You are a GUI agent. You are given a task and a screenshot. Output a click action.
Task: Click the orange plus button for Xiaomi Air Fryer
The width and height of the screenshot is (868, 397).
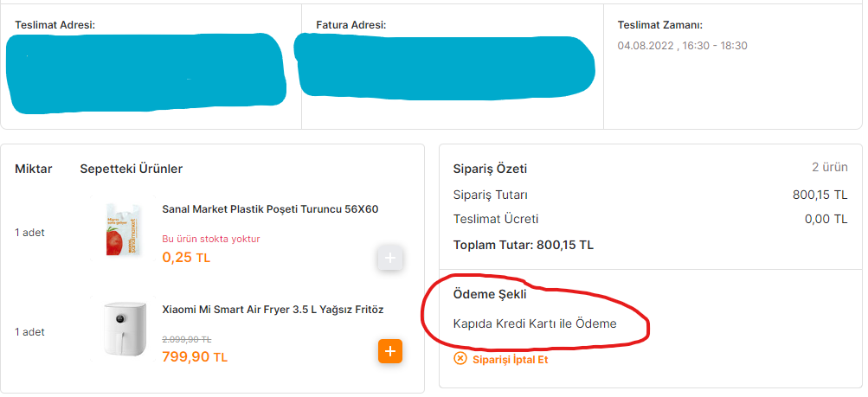click(390, 351)
